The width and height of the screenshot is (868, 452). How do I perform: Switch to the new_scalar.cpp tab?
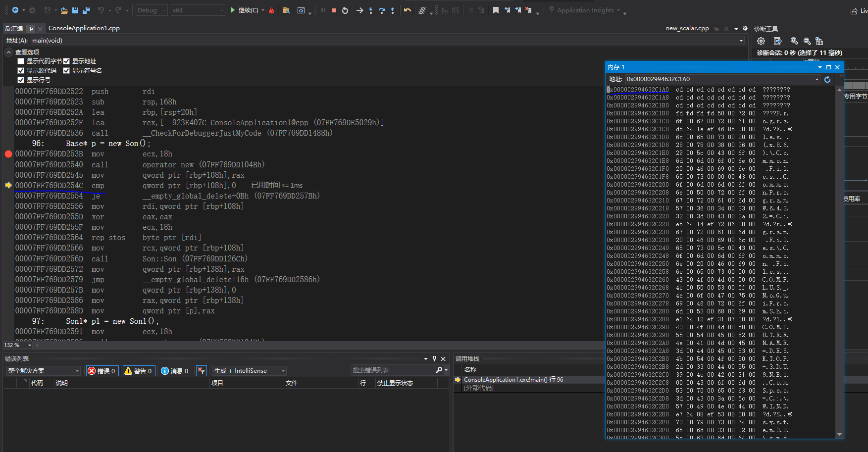click(x=687, y=28)
